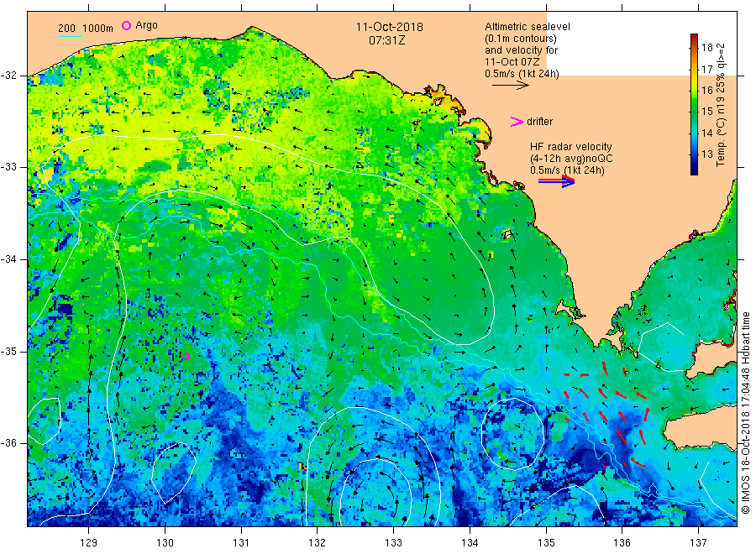Click the colorbar tick label 15
The width and height of the screenshot is (756, 554).
[706, 112]
